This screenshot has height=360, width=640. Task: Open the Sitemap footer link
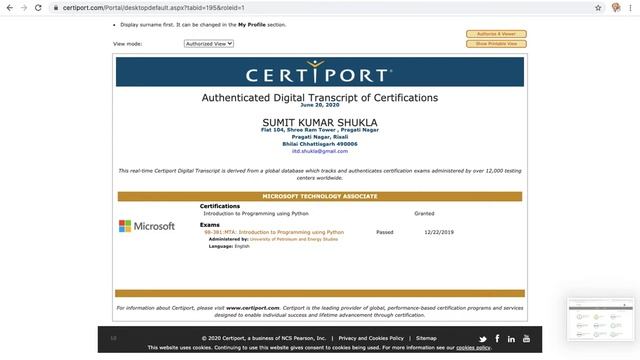[426, 338]
